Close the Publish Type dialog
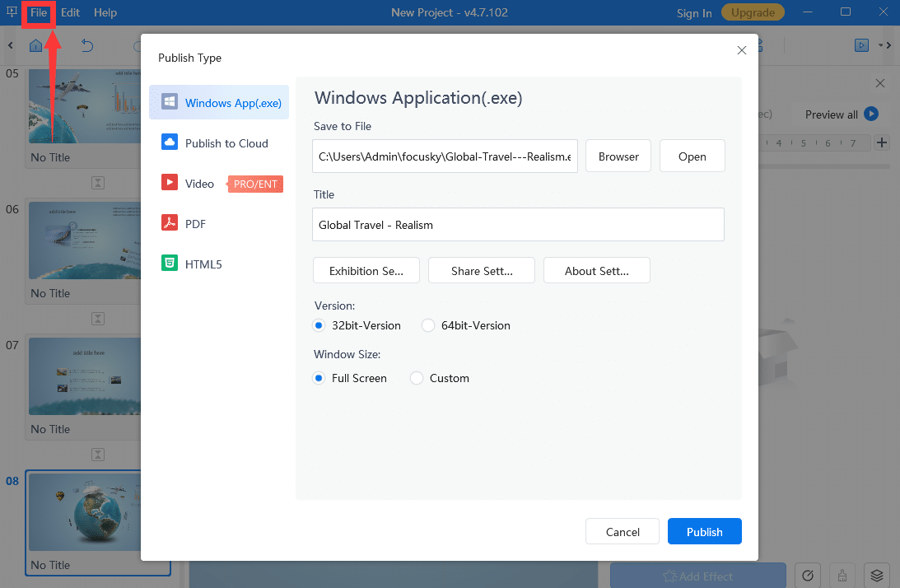Viewport: 900px width, 588px height. pyautogui.click(x=741, y=50)
